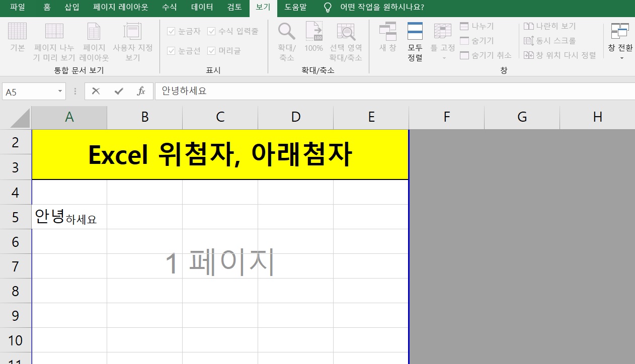
Task: Switch to Page Layout (페이지 레이아웃) view
Action: click(x=94, y=42)
